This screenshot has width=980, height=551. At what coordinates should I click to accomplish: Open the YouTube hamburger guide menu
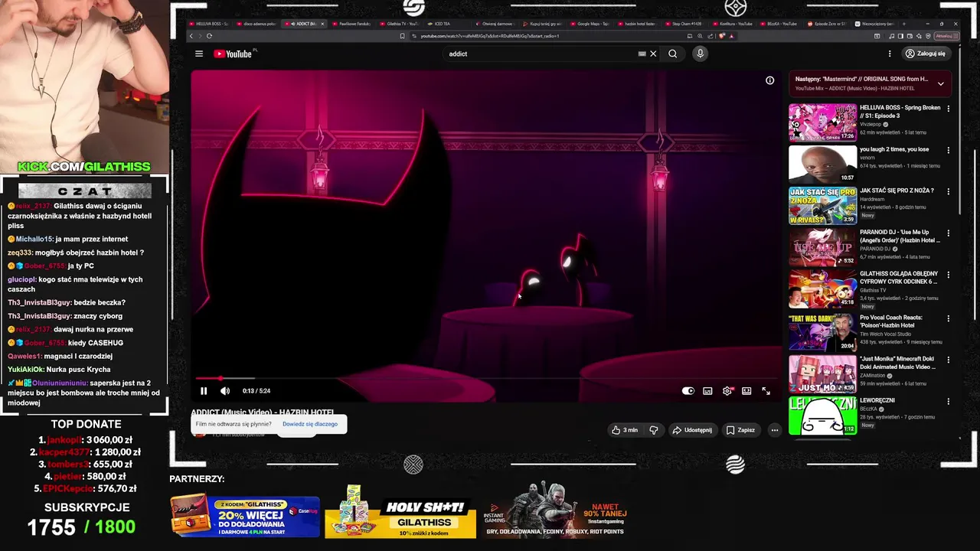point(198,54)
